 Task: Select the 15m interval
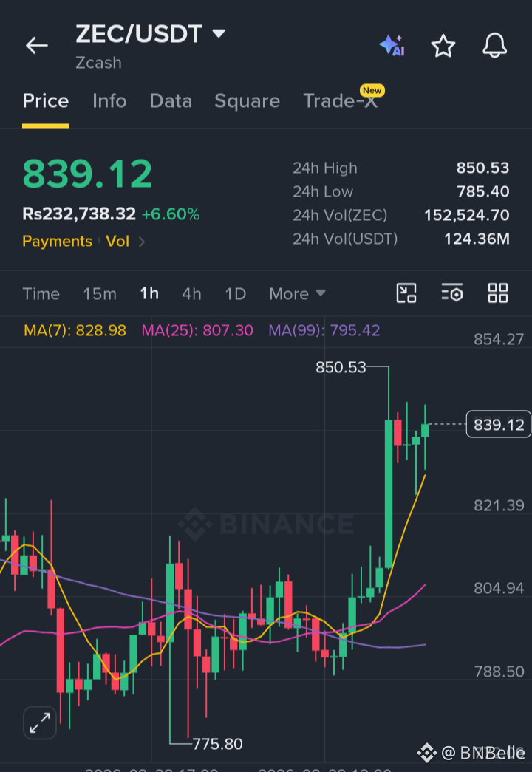(x=100, y=294)
